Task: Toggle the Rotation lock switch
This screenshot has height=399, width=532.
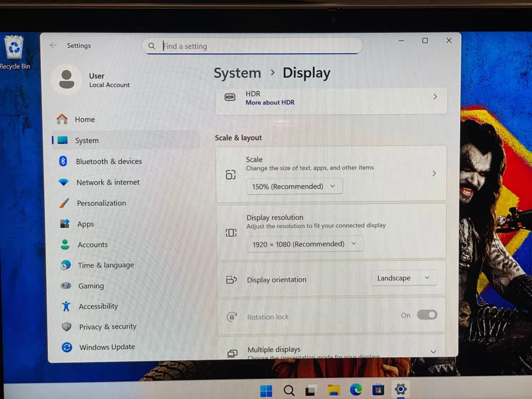Action: 427,315
